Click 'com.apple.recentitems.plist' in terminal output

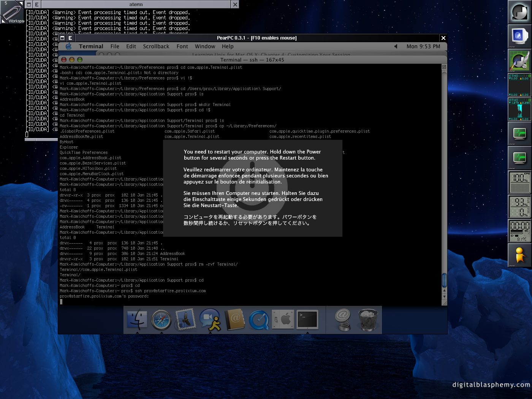click(x=300, y=137)
